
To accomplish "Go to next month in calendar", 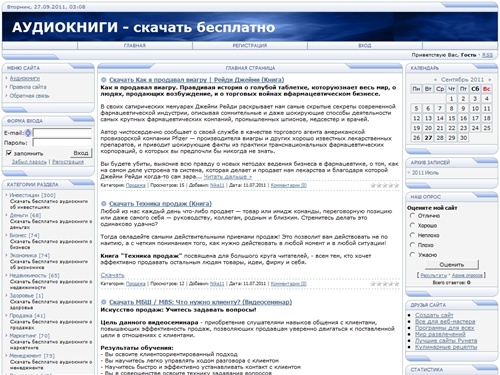I will (489, 80).
